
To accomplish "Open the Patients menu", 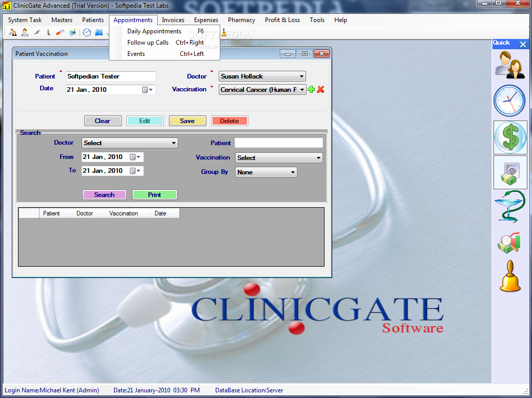I will click(92, 20).
